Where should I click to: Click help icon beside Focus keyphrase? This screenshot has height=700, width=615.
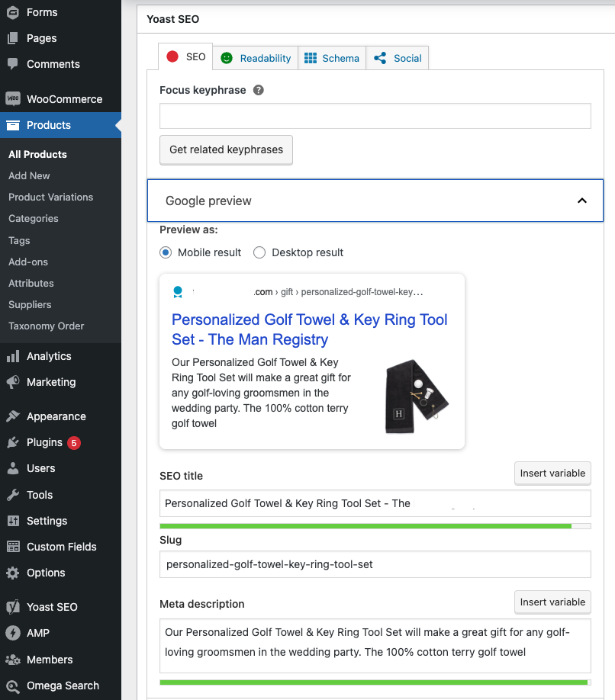coord(259,90)
